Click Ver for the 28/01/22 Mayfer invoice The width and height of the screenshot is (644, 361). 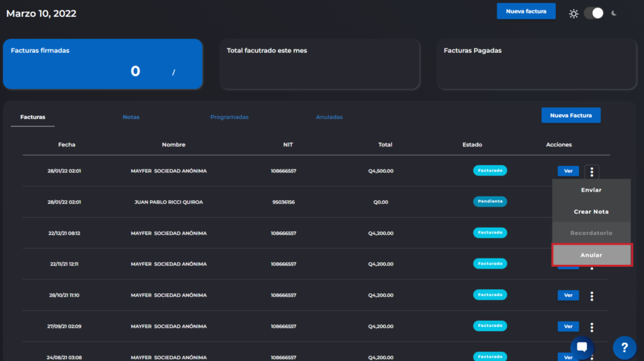(x=568, y=171)
